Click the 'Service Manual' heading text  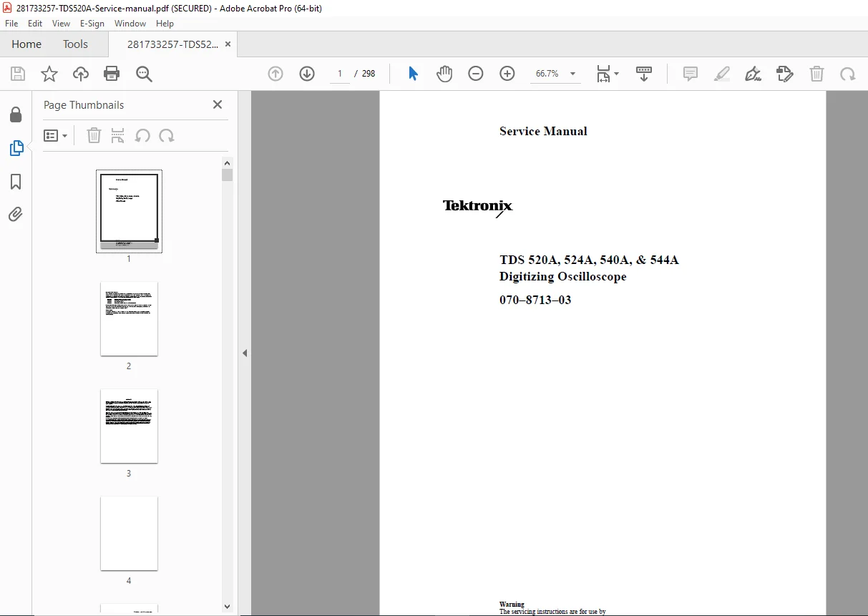543,131
